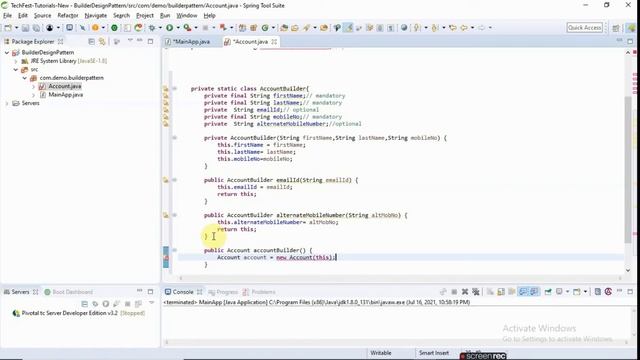Viewport: 640px width, 360px height.
Task: Click 'Smart Insert' in status bar
Action: click(433, 353)
